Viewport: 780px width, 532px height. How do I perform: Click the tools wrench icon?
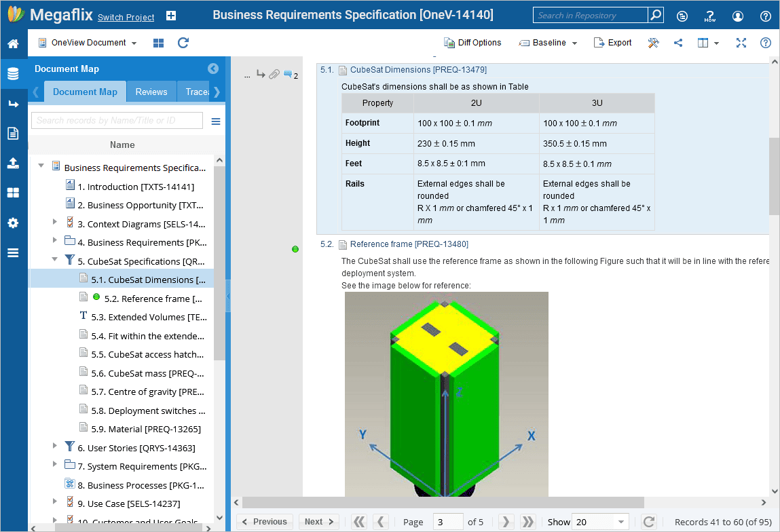pos(654,43)
